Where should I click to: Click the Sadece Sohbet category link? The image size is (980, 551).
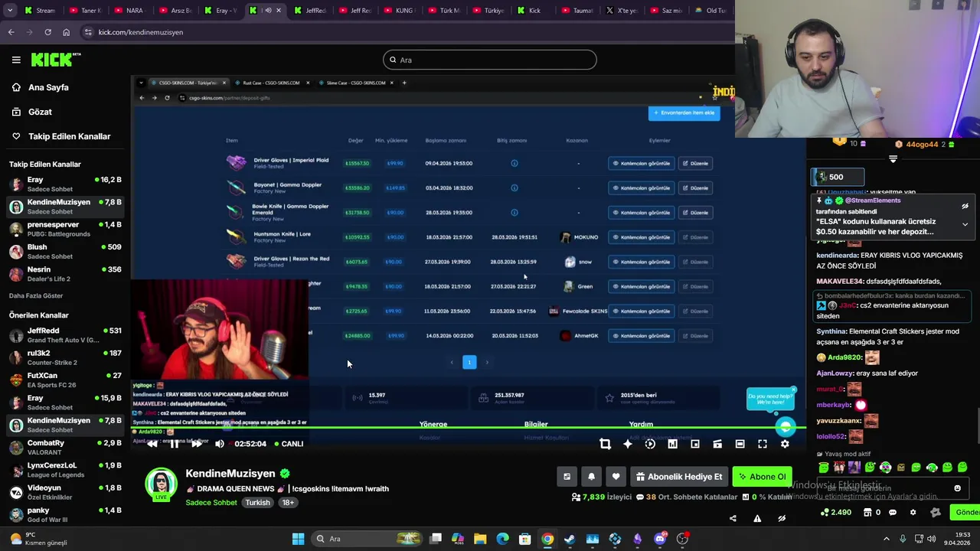[211, 503]
